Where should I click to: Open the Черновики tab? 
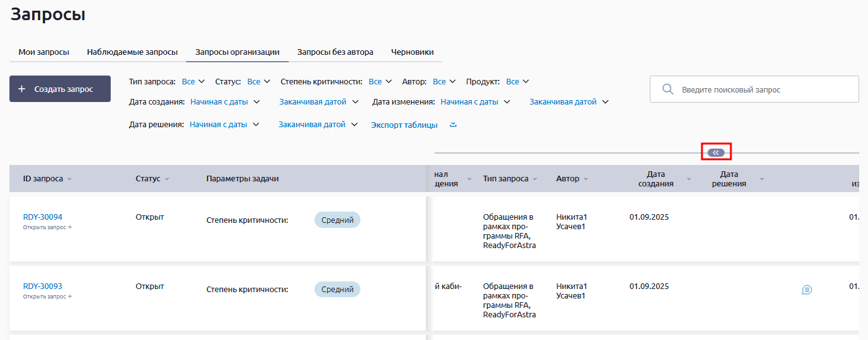coord(412,52)
